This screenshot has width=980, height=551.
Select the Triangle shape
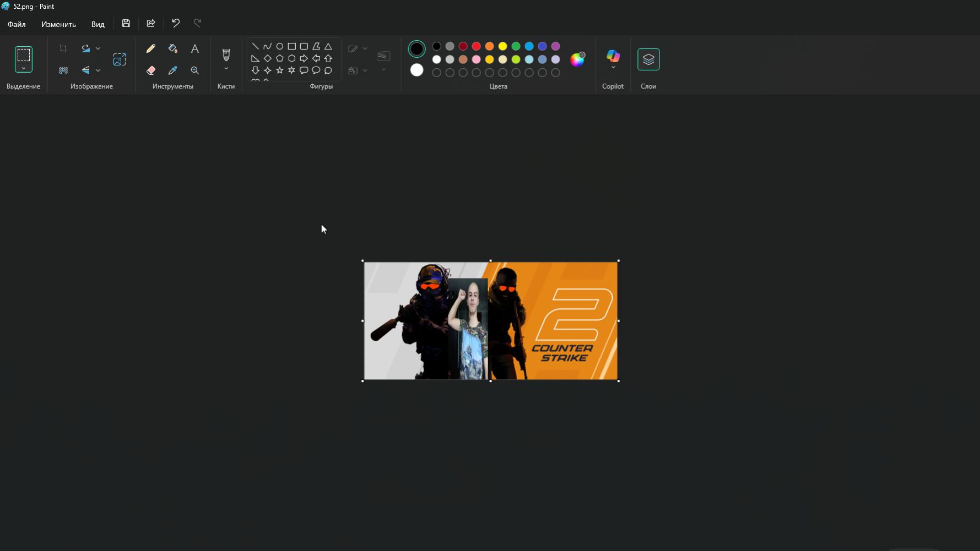(x=328, y=46)
